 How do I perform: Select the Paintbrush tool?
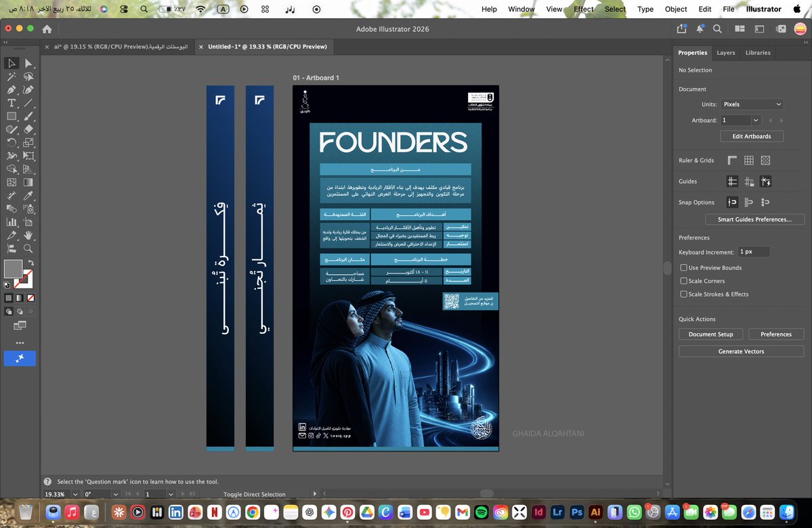[x=28, y=116]
